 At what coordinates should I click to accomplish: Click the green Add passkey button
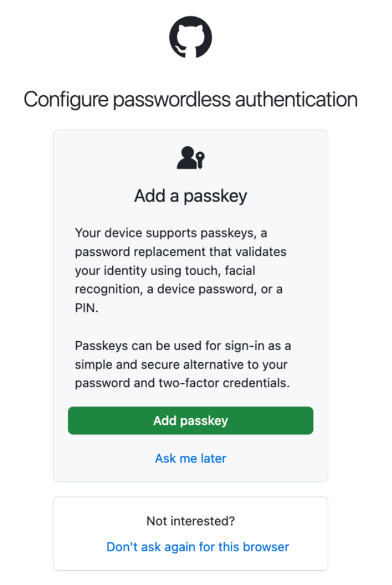[x=190, y=420]
